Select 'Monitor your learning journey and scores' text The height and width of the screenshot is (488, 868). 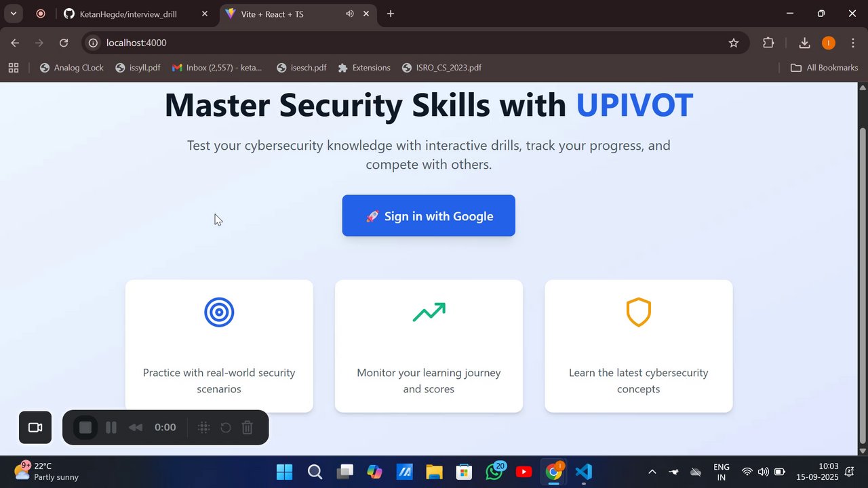click(429, 381)
